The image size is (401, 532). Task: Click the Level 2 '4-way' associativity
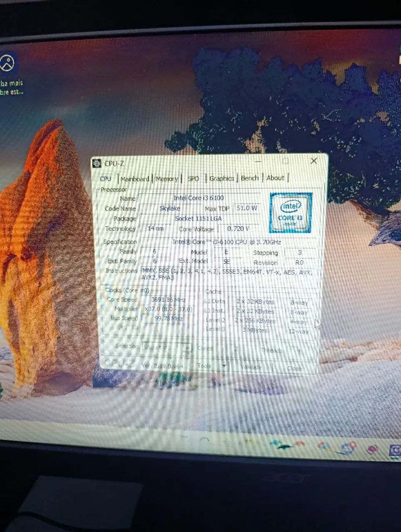pos(299,322)
